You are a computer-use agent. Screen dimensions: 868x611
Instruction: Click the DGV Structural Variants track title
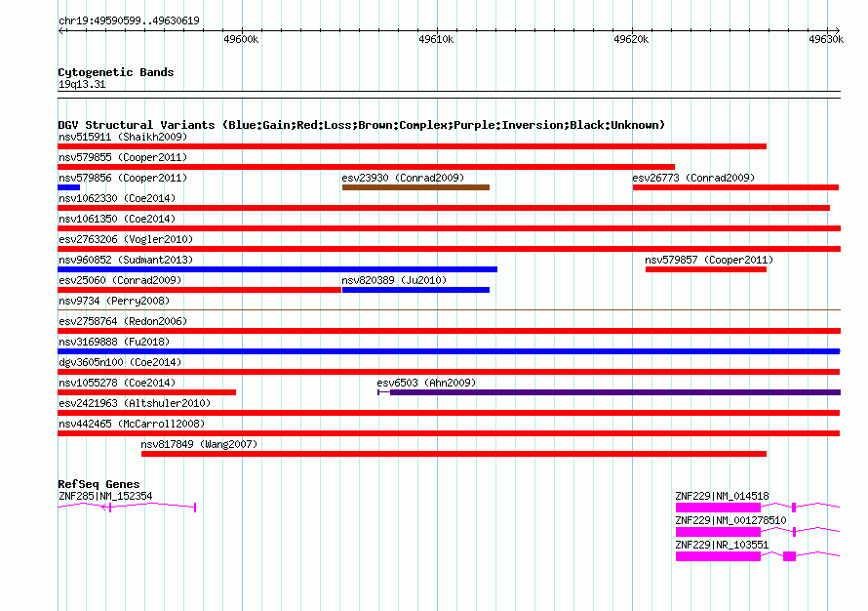(362, 125)
